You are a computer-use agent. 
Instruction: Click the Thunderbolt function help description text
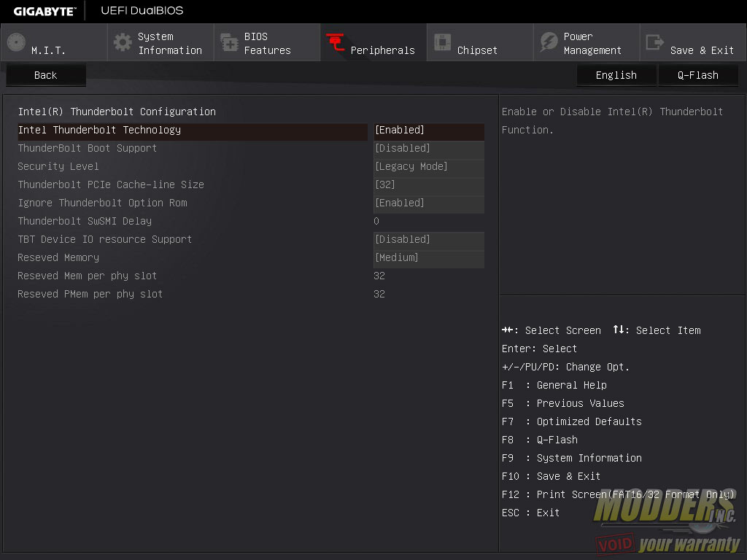tap(612, 120)
